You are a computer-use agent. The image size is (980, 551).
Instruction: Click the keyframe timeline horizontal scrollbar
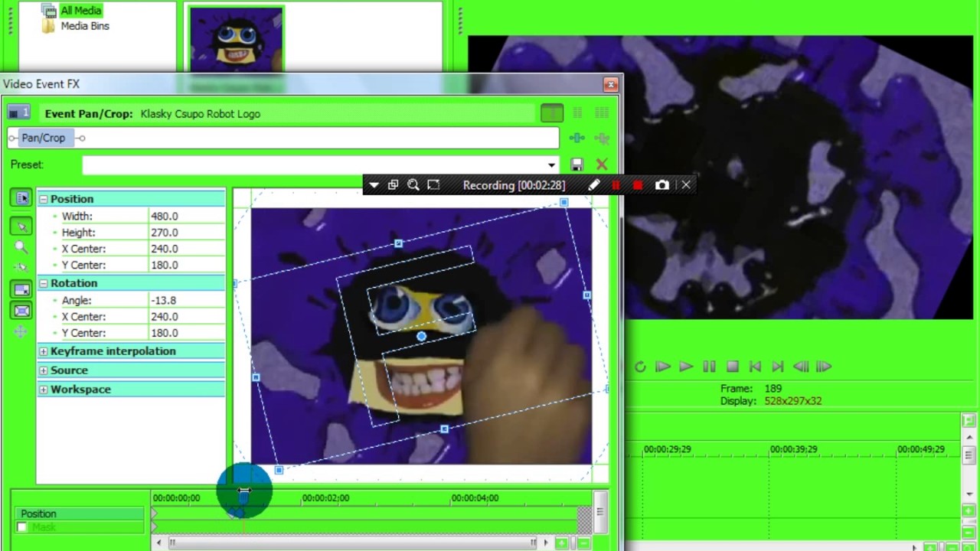click(x=352, y=543)
